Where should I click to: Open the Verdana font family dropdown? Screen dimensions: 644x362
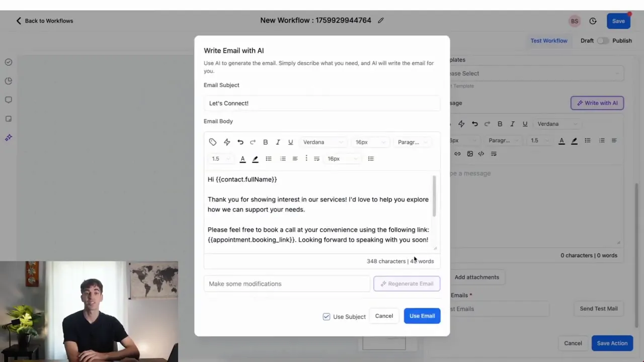[x=322, y=142]
